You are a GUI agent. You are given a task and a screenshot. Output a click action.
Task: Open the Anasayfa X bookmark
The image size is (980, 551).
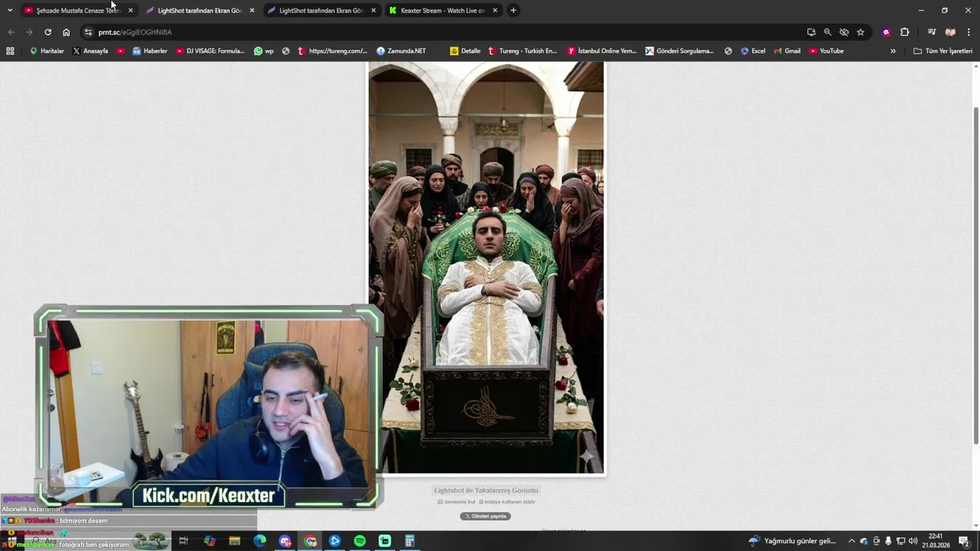(x=90, y=51)
